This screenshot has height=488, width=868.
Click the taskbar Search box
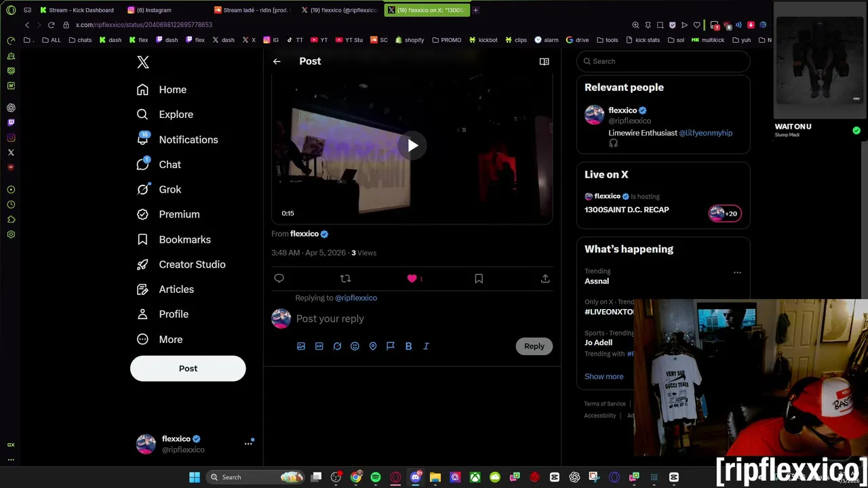pos(255,477)
